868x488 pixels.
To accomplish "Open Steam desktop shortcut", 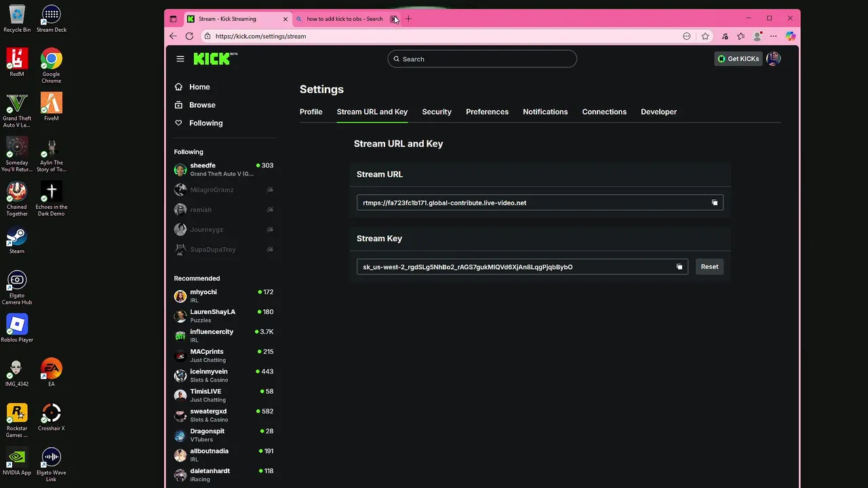I will coord(17,240).
